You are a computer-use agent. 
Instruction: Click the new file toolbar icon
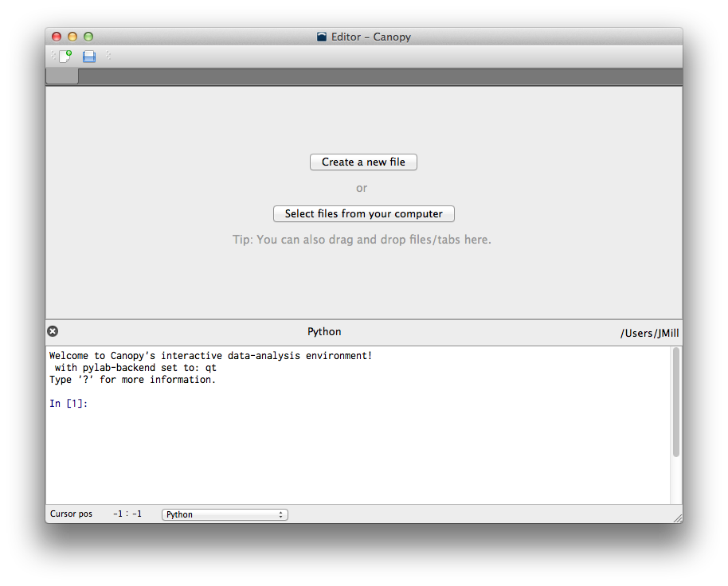pyautogui.click(x=65, y=57)
